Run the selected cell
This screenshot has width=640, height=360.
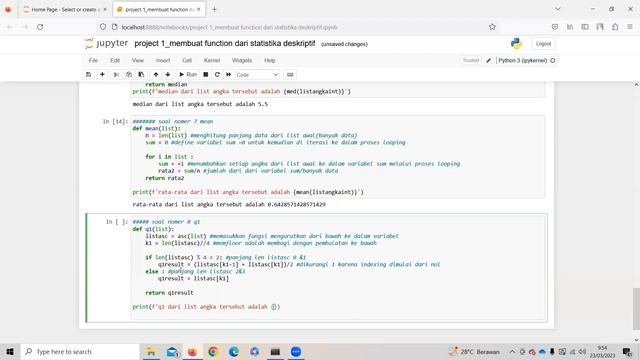coord(188,75)
